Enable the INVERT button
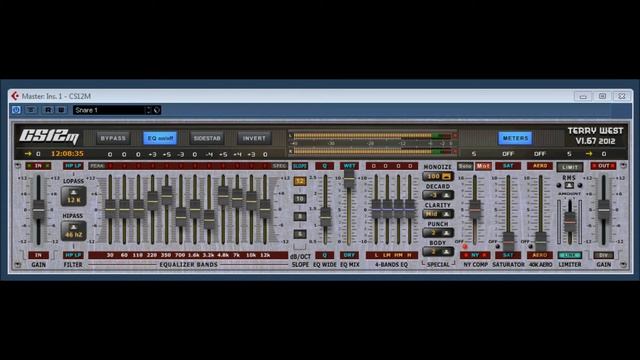 point(254,138)
